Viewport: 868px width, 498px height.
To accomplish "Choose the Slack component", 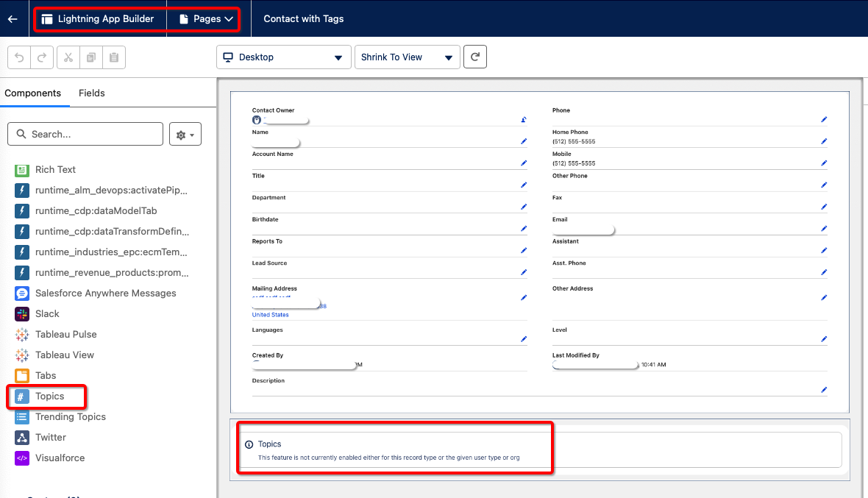I will (x=47, y=314).
